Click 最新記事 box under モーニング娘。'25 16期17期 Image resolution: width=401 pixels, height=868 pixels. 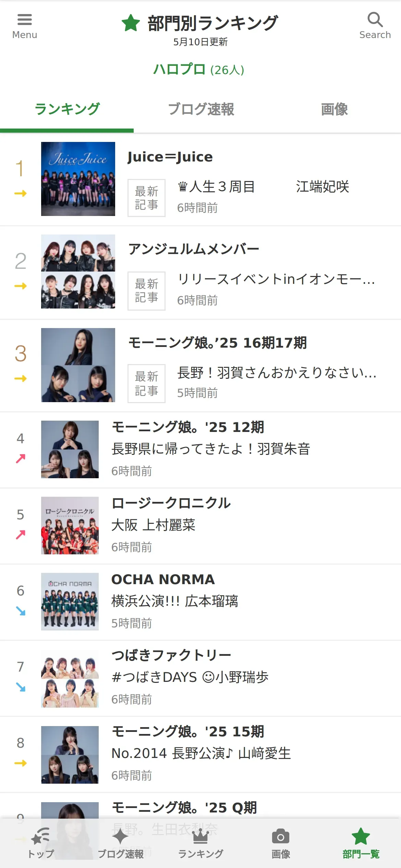(x=146, y=383)
